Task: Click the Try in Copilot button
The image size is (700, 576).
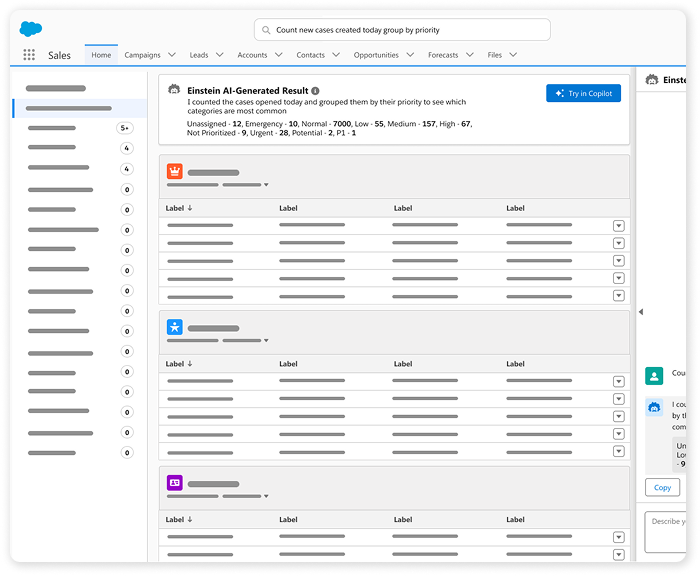Action: [583, 93]
